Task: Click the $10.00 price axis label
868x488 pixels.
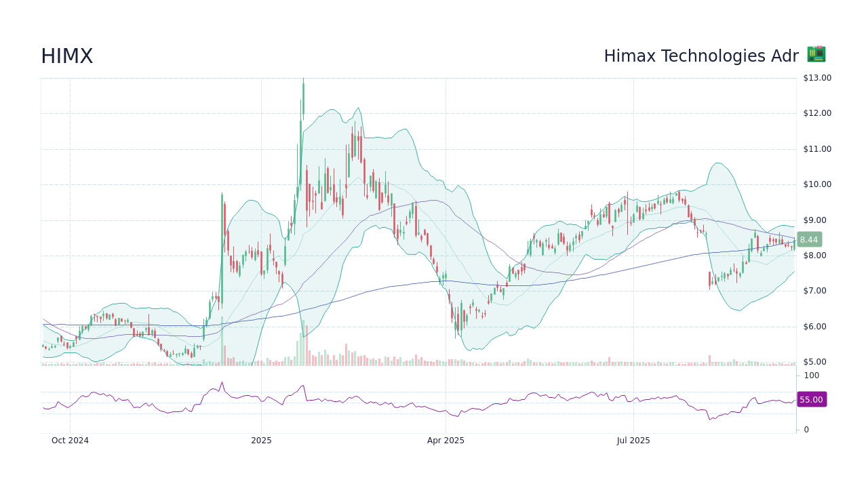Action: pyautogui.click(x=817, y=184)
